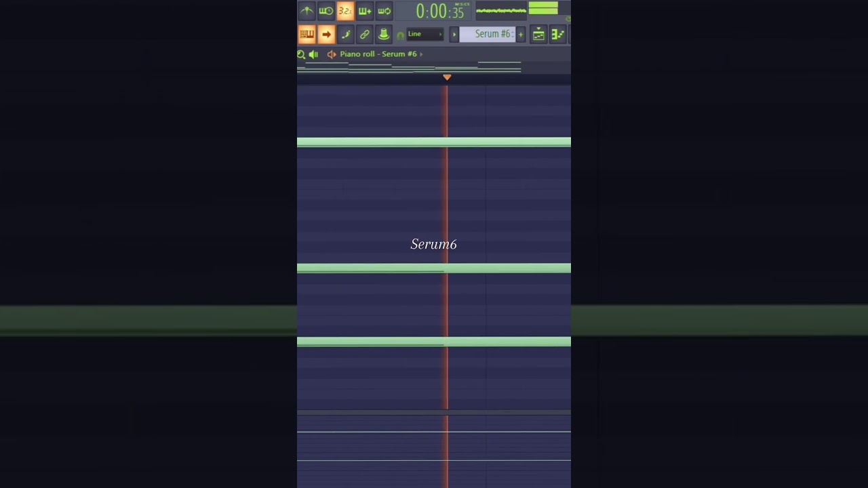Disable auto scrolling arrow button
The image size is (868, 488).
coord(326,34)
